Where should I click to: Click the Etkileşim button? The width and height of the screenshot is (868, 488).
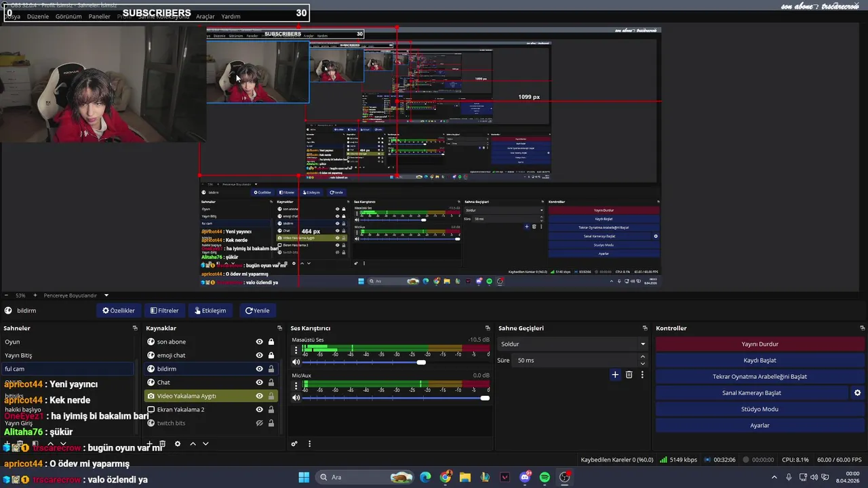210,310
